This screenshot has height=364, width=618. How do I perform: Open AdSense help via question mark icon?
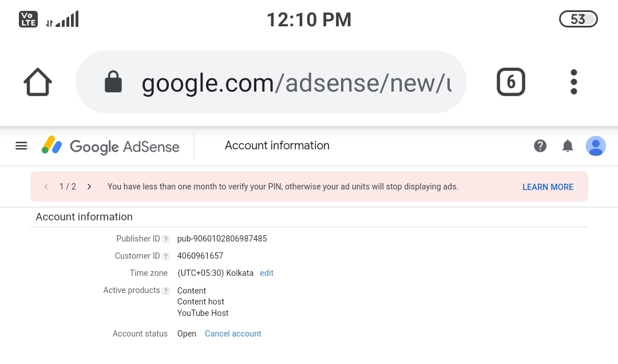(x=540, y=146)
